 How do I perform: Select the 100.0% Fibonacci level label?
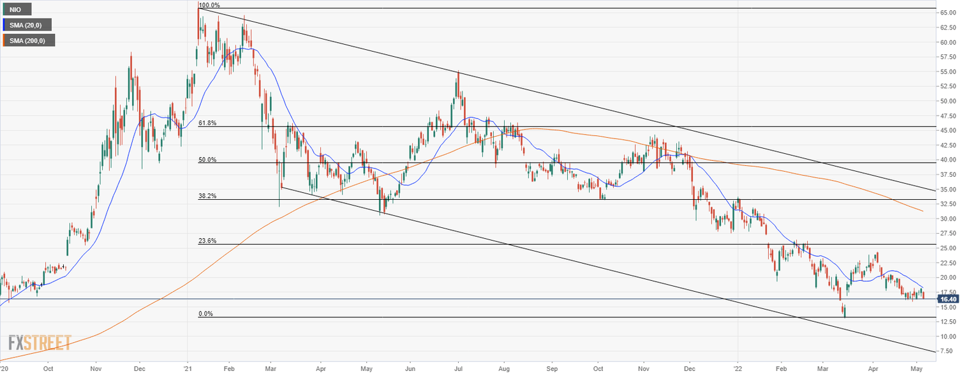(211, 4)
